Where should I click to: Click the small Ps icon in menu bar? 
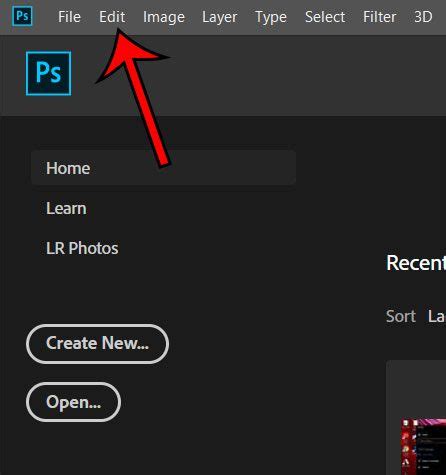tap(22, 16)
